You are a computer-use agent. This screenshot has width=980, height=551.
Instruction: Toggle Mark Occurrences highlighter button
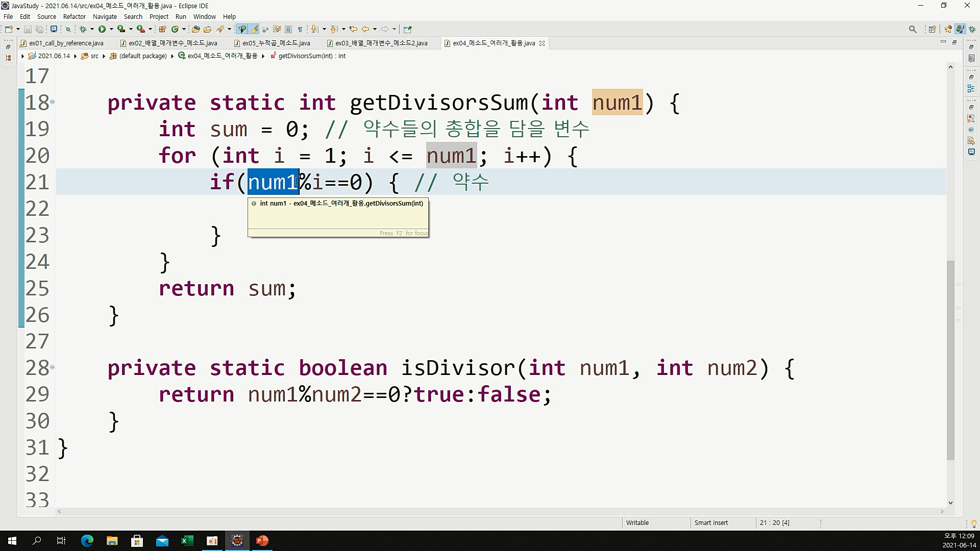(x=254, y=29)
